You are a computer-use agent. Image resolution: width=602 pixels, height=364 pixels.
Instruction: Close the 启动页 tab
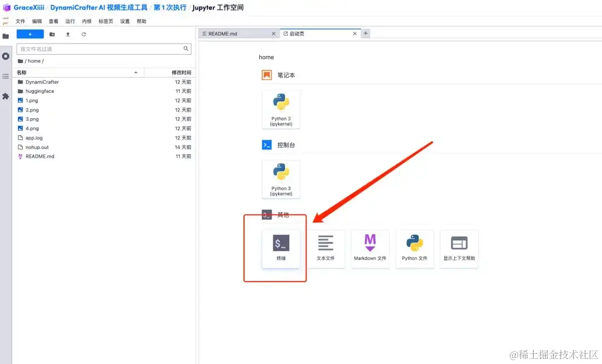(x=355, y=34)
